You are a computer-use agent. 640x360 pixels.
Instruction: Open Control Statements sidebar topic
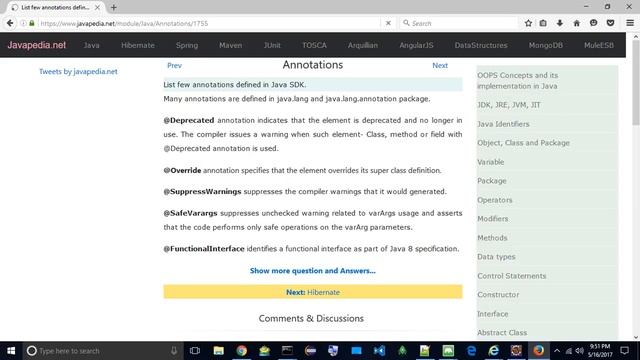511,276
